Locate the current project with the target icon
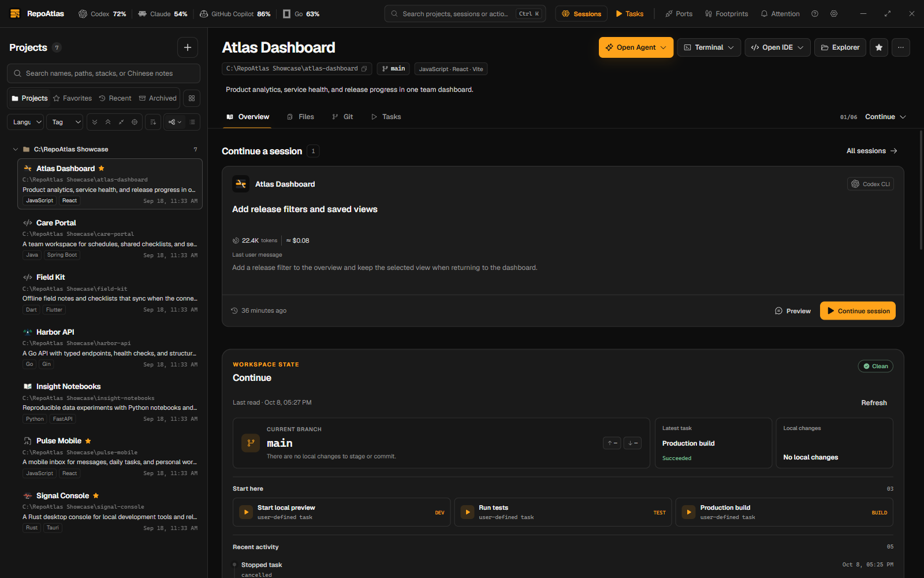Screen dimensions: 924x578 point(135,122)
